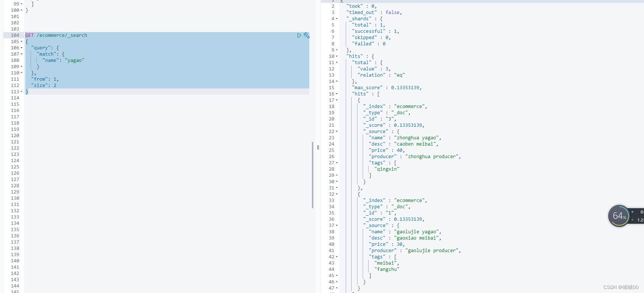This screenshot has height=293, width=644.
Task: Collapse "_source" at response line 37
Action: (337, 226)
